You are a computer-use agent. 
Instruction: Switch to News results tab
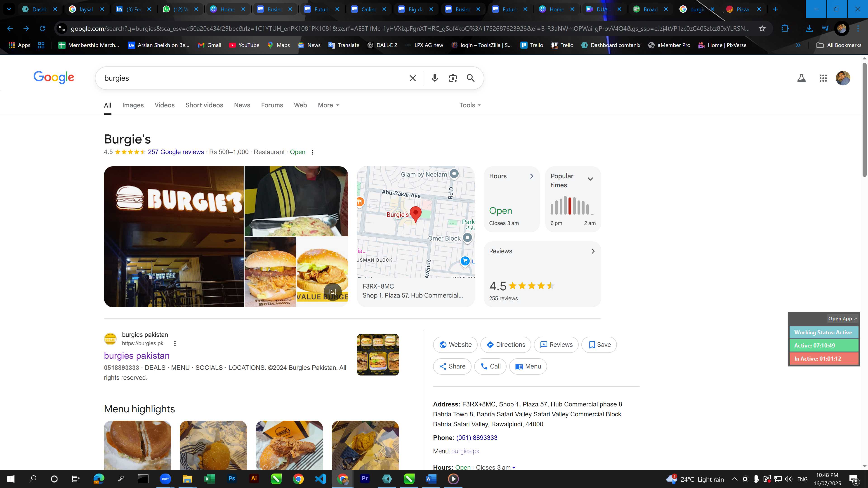point(242,105)
